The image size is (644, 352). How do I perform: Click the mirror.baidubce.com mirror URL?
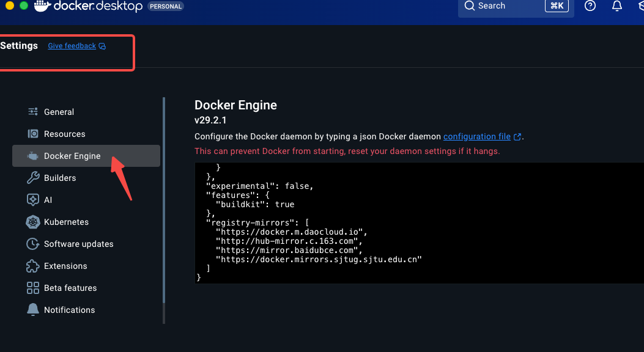point(289,251)
